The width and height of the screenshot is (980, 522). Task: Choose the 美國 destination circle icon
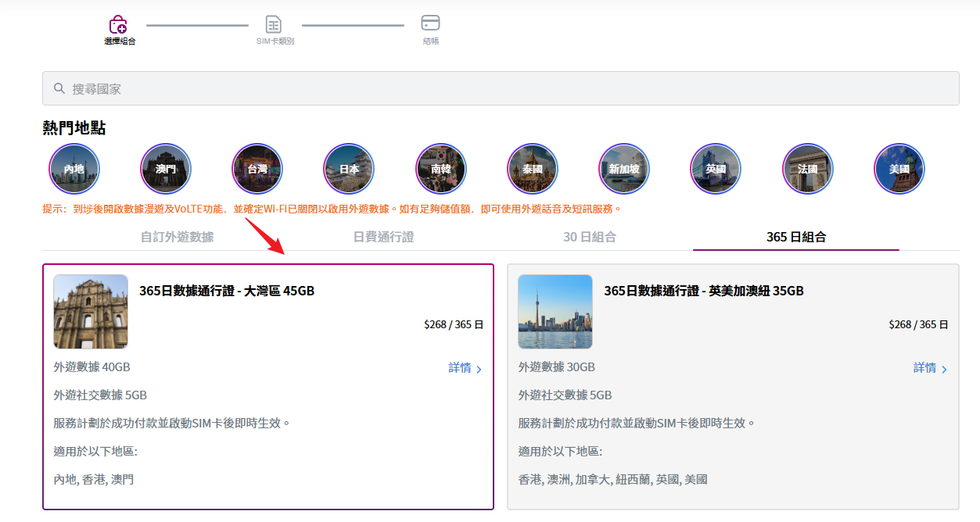tap(899, 169)
